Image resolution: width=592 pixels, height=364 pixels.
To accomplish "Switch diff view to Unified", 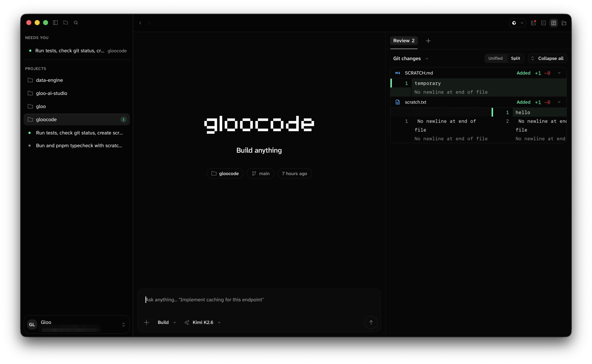I will coord(496,58).
